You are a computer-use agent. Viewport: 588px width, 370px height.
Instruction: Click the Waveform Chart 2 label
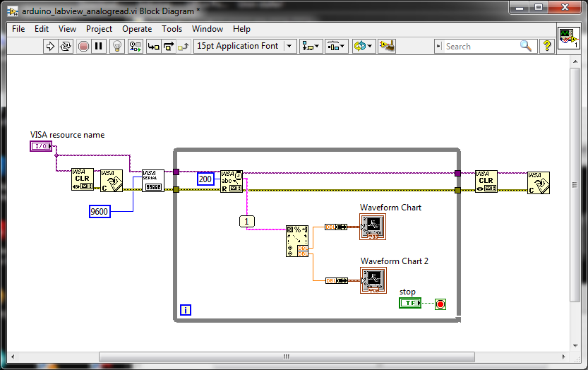point(395,261)
